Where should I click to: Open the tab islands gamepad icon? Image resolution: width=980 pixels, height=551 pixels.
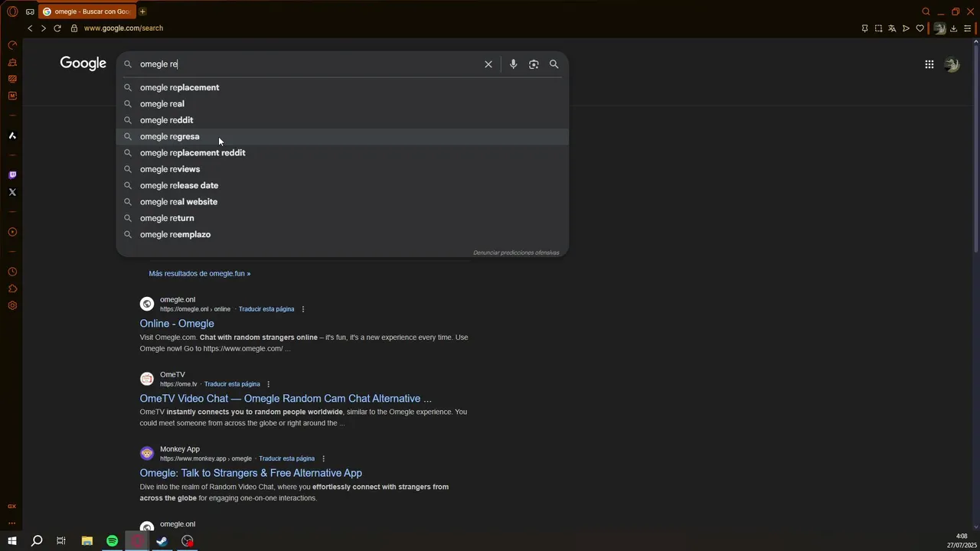click(30, 11)
